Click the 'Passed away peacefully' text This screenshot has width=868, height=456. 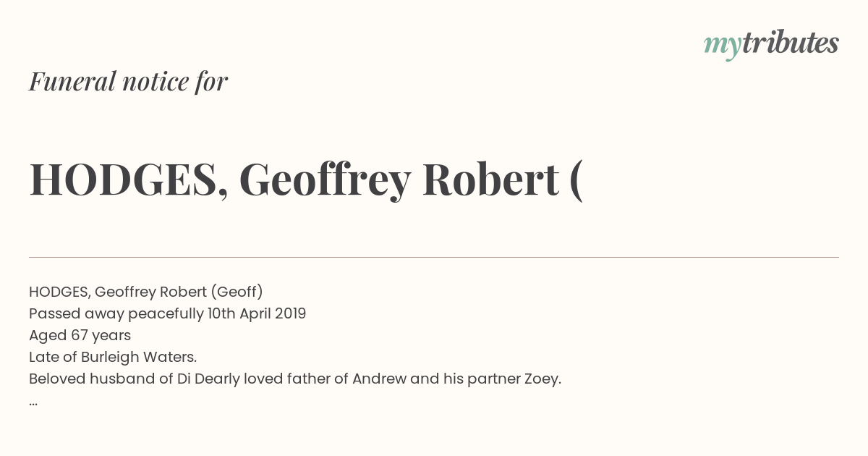tap(116, 314)
